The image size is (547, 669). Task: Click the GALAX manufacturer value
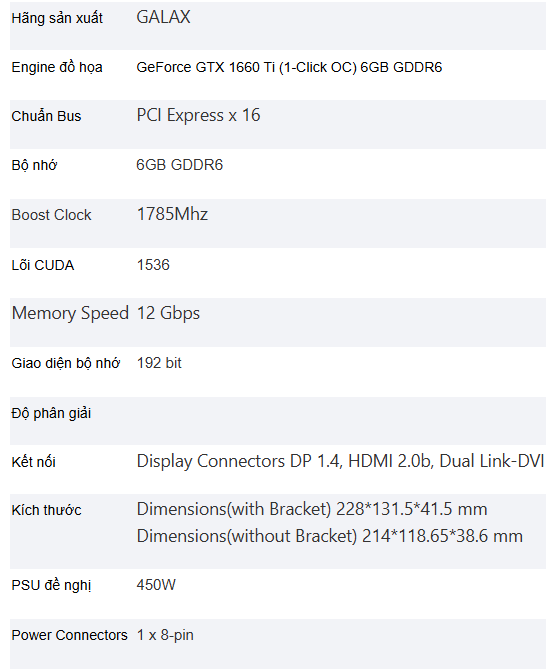point(163,17)
